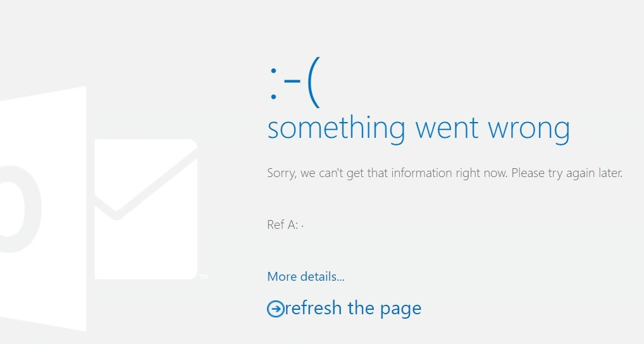Click the word "refresh" in the bottom link
Image resolution: width=644 pixels, height=344 pixels.
click(x=314, y=309)
